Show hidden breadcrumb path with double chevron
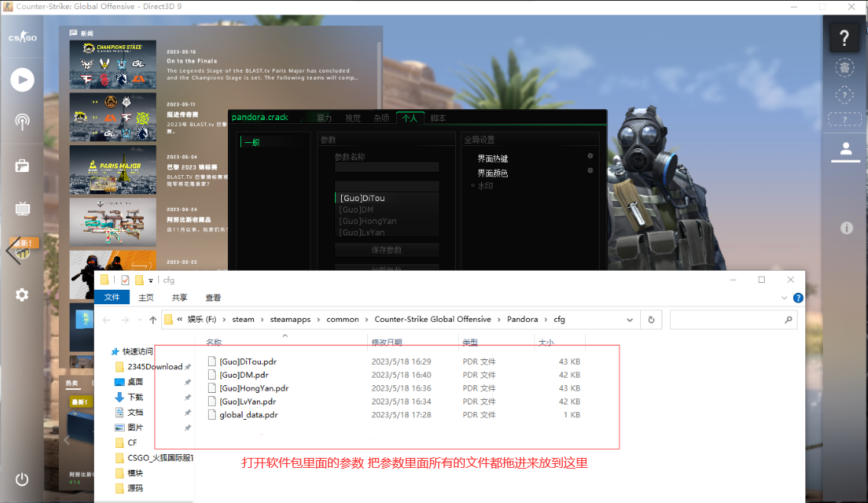Image resolution: width=868 pixels, height=503 pixels. click(x=180, y=320)
